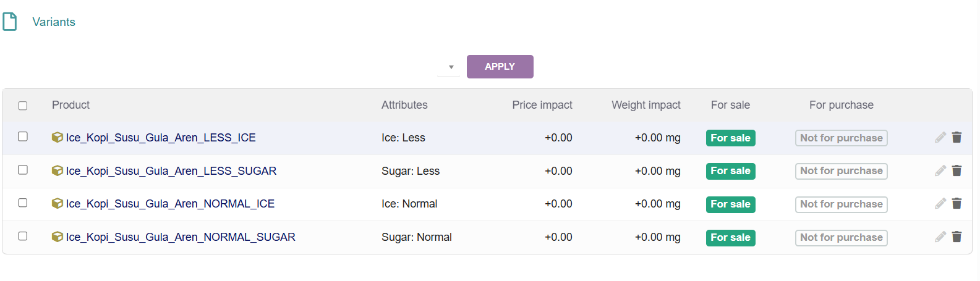Remove NORMAL_ICE variant with trash icon

[957, 204]
